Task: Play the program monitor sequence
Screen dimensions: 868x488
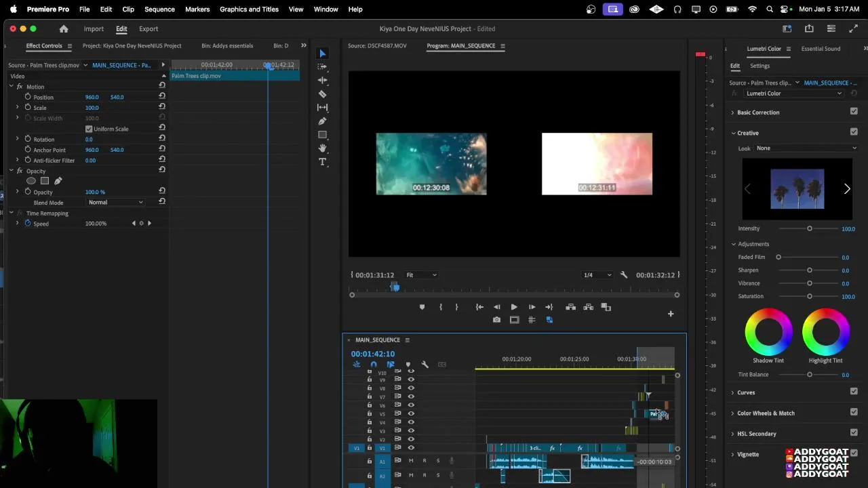Action: (514, 307)
